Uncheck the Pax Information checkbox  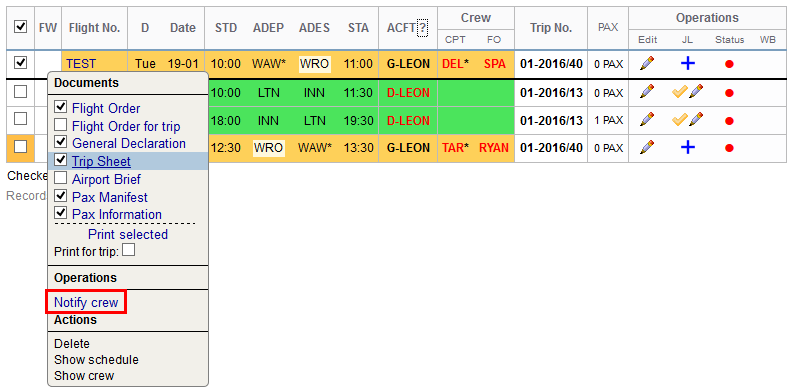click(x=61, y=212)
